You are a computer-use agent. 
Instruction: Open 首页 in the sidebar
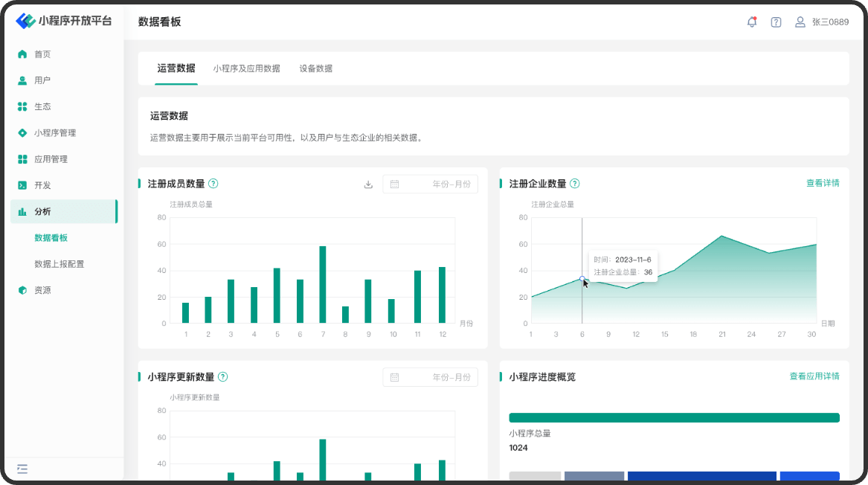(42, 54)
